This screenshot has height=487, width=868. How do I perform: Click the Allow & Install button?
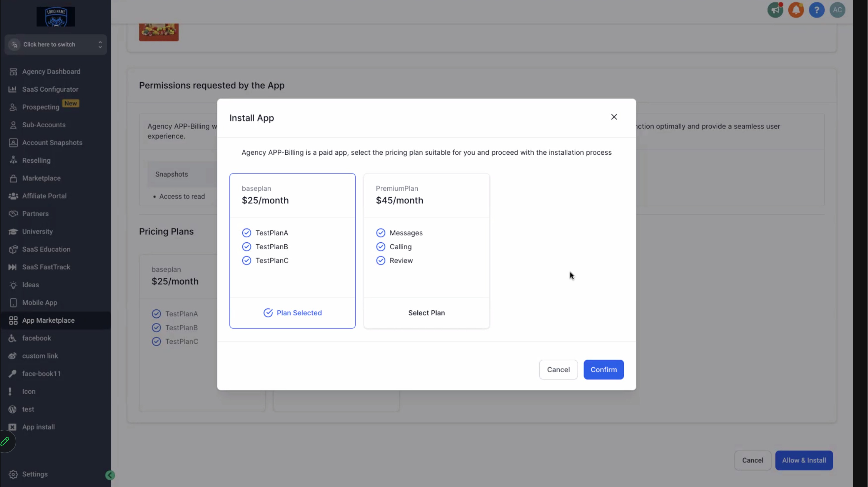(x=804, y=460)
